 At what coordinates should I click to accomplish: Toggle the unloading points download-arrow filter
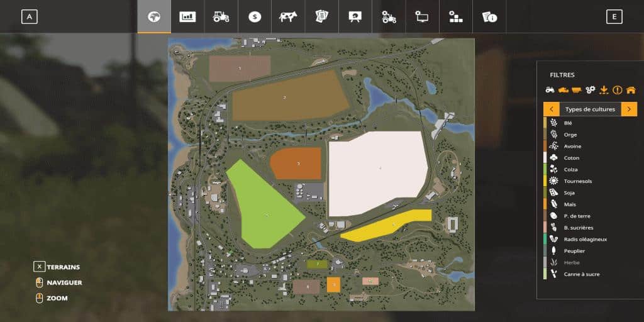pos(604,90)
